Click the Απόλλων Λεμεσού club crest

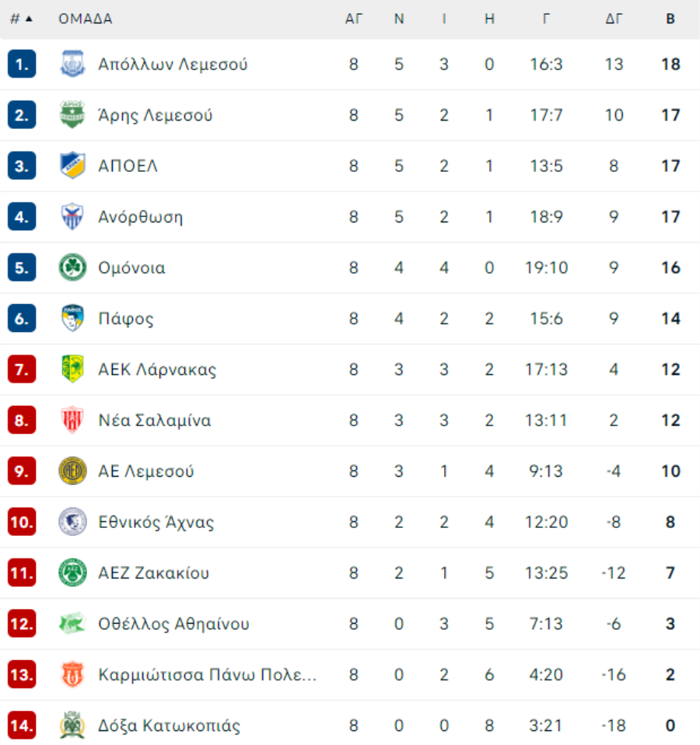coord(72,64)
